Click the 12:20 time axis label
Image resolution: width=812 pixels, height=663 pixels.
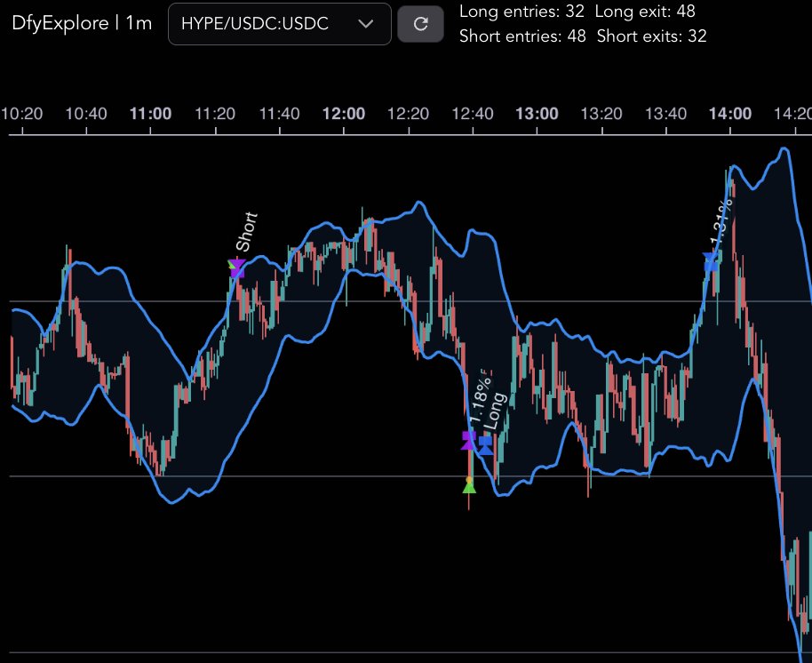(x=408, y=114)
